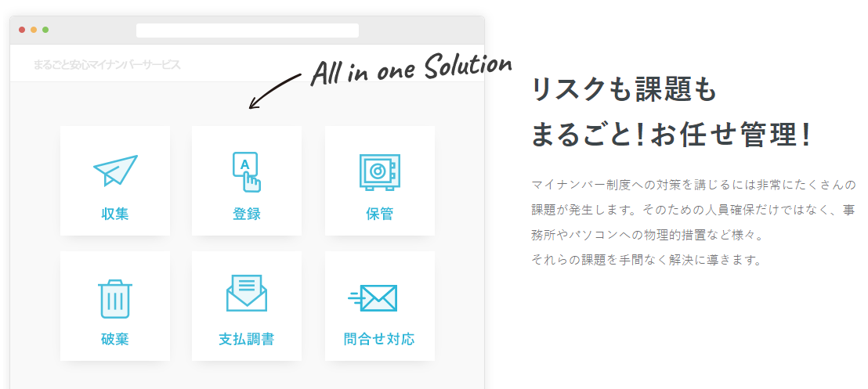Click the green dot in mock browser bar
This screenshot has height=389, width=868.
pos(45,30)
